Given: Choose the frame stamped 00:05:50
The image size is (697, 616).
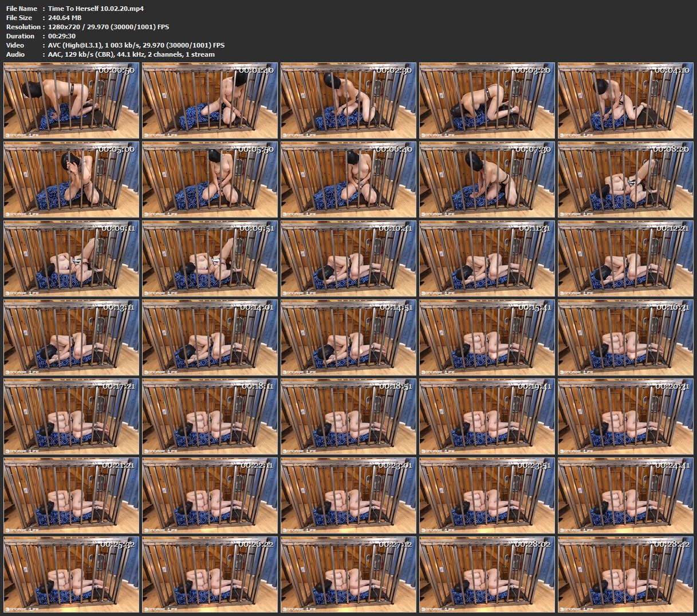Looking at the screenshot, I should pyautogui.click(x=210, y=180).
